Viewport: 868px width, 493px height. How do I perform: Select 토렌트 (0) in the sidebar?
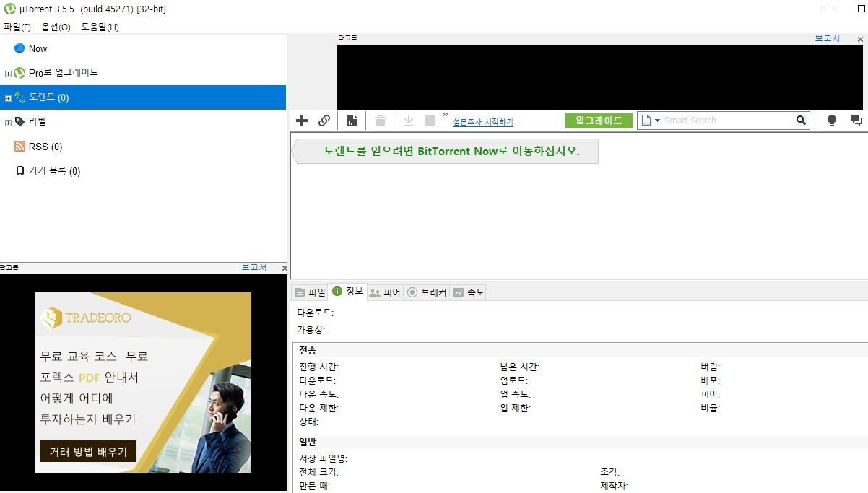[x=143, y=97]
